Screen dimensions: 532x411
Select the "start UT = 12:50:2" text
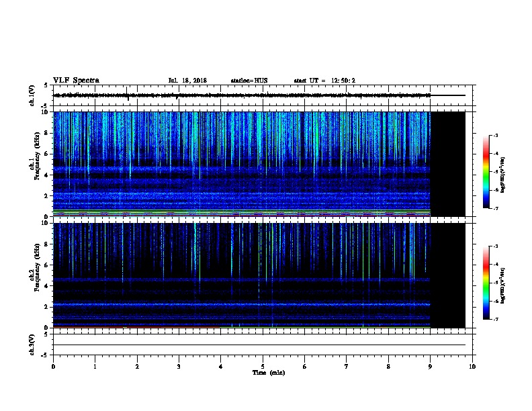[324, 81]
